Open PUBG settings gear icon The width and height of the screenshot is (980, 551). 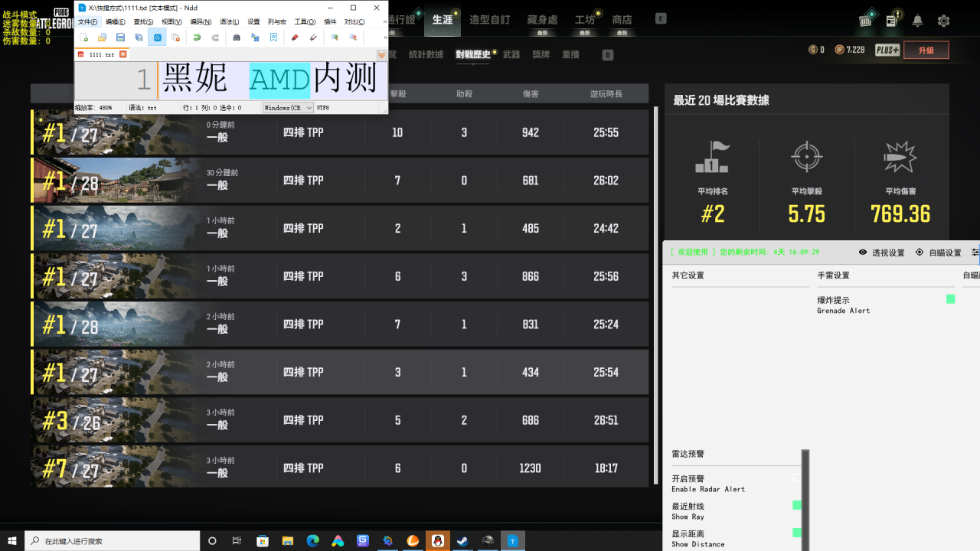point(943,21)
